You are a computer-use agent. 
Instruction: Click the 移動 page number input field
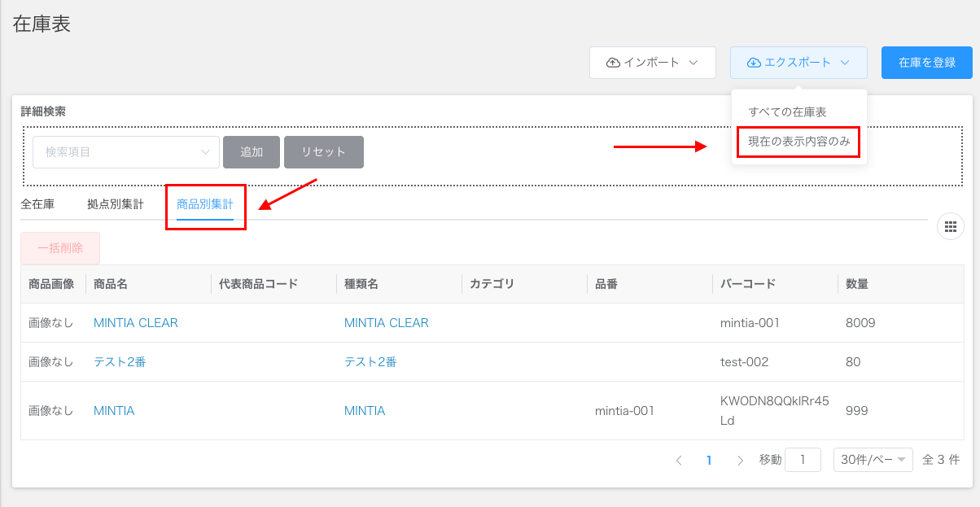tap(803, 460)
